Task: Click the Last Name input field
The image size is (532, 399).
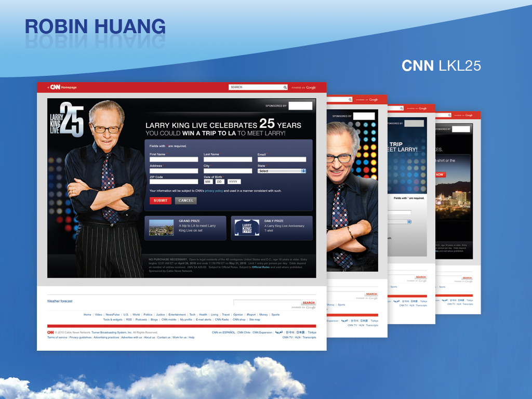Action: 228,159
